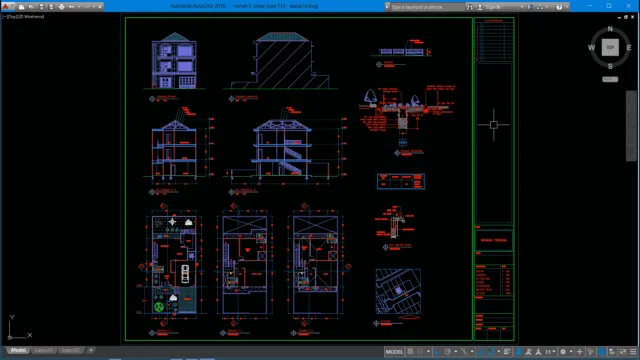Open the Undo history dropdown arrow
640x360 pixels.
point(79,7)
